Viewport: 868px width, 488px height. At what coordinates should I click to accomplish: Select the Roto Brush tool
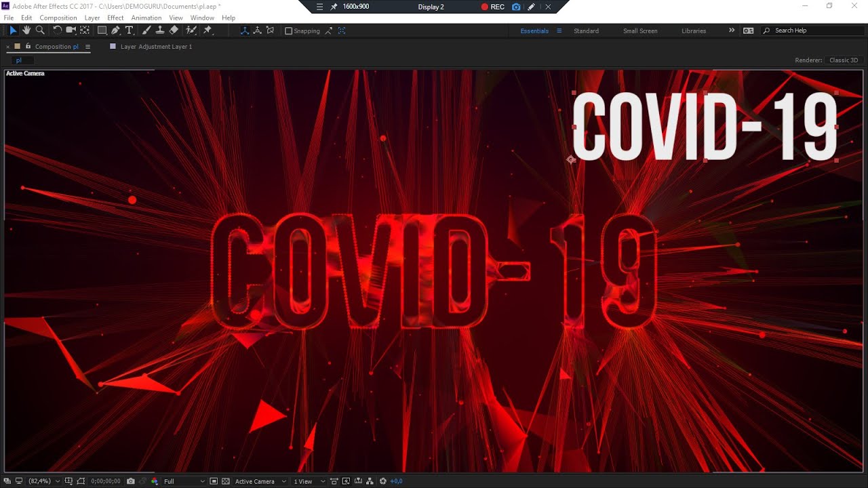click(x=191, y=30)
